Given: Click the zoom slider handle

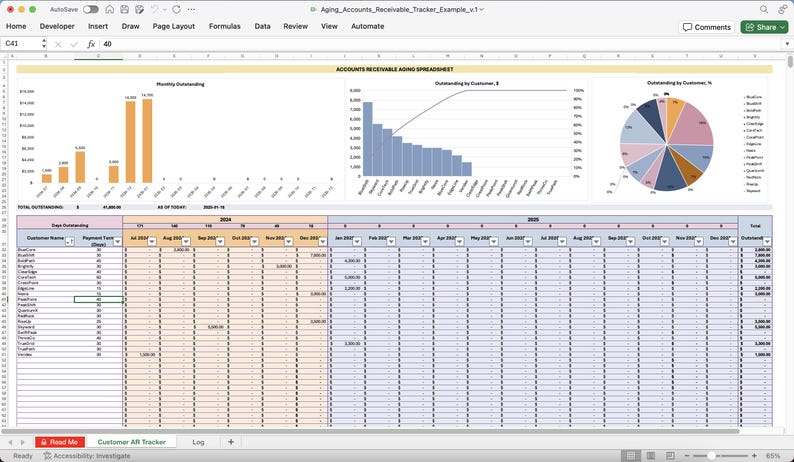Looking at the screenshot, I should pos(711,456).
